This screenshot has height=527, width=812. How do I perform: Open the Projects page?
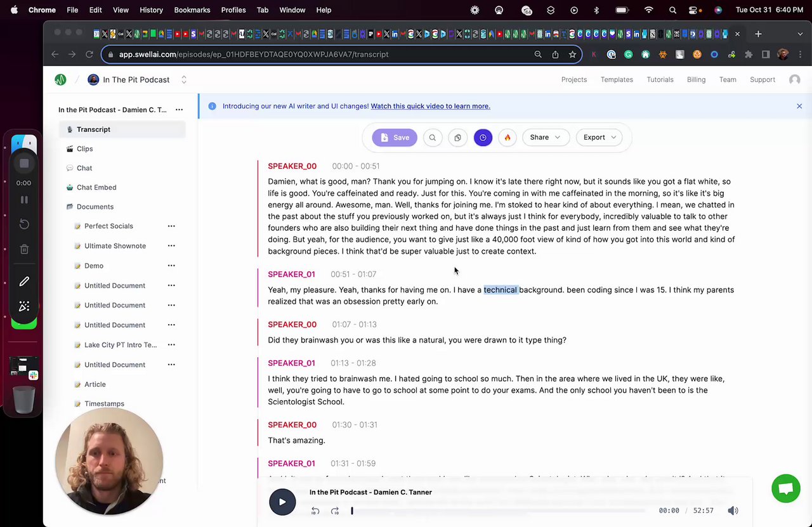coord(574,80)
